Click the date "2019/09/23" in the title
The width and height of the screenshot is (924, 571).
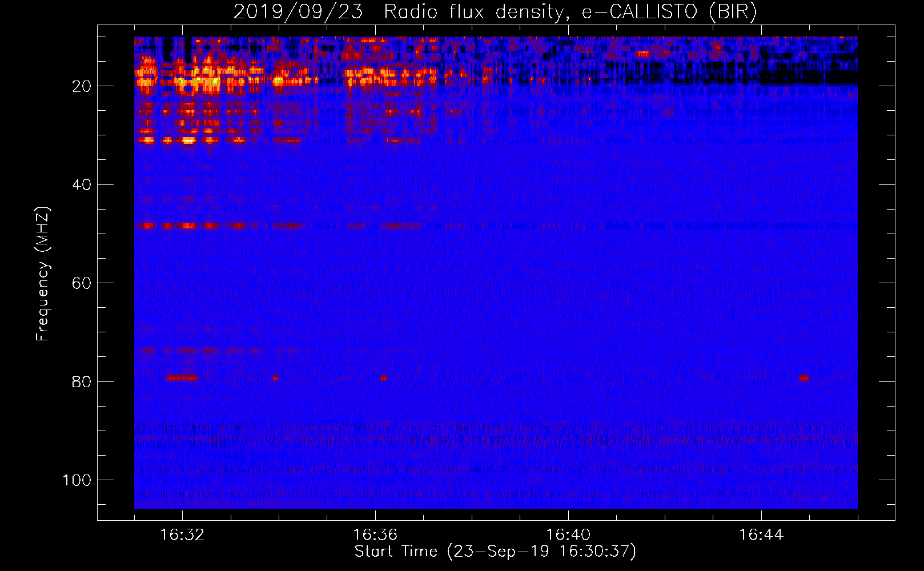tap(298, 11)
